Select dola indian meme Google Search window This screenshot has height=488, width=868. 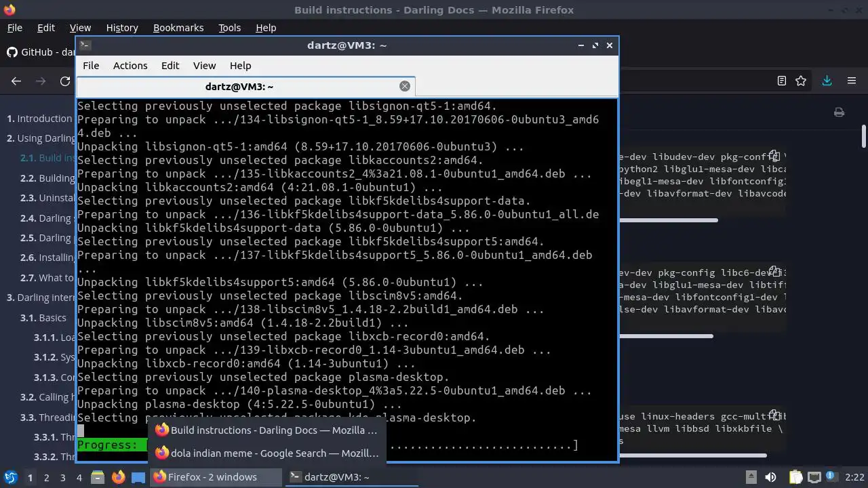point(266,453)
